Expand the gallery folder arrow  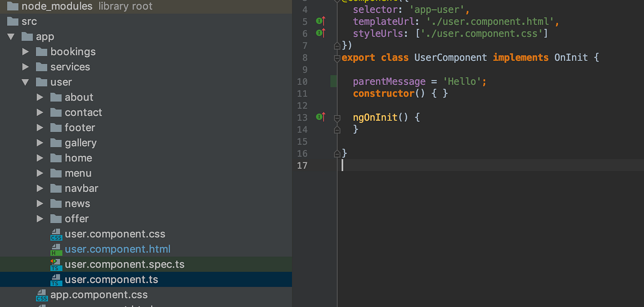40,143
